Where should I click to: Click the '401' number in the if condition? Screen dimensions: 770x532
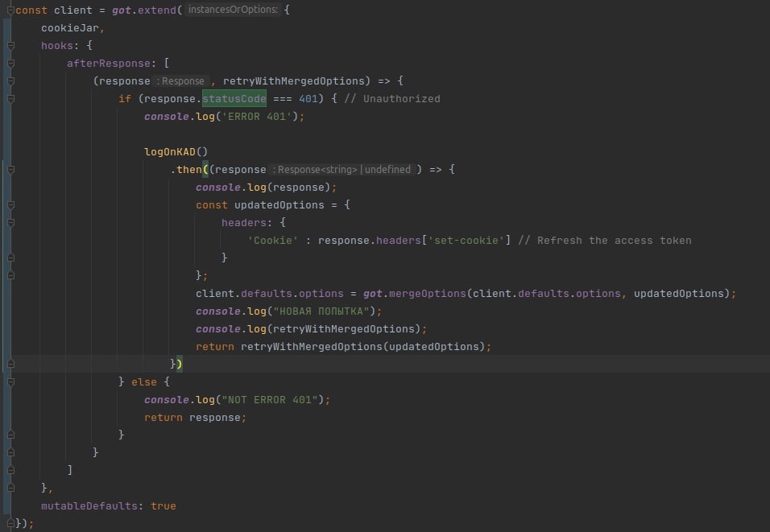308,99
